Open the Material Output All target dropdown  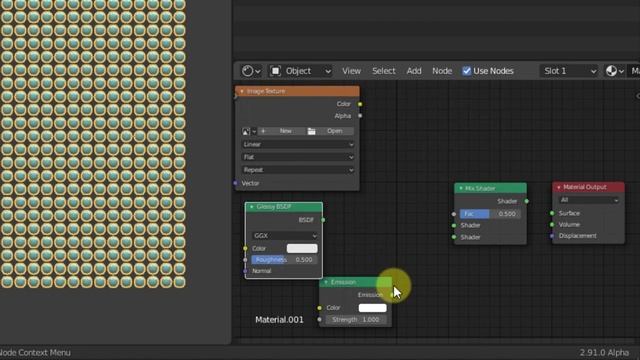[x=588, y=200]
